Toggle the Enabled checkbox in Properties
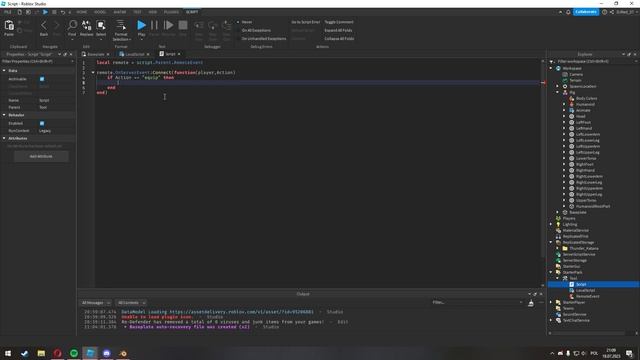 coord(42,123)
